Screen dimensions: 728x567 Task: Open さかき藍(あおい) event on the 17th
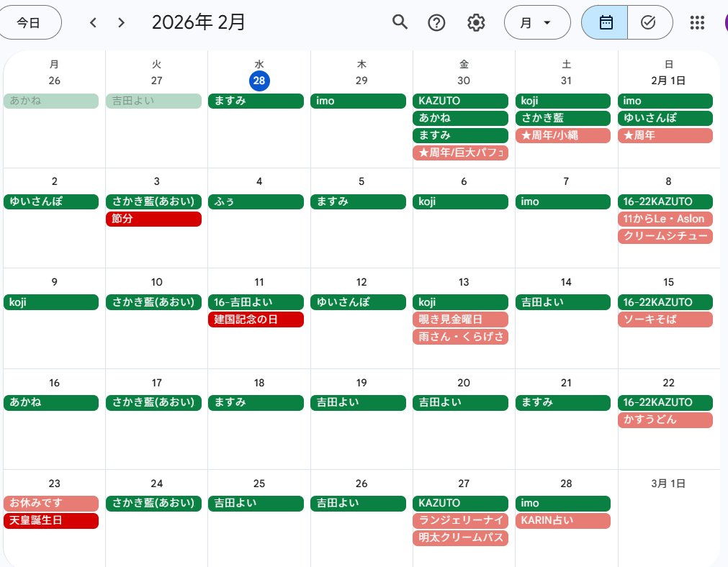tap(153, 402)
